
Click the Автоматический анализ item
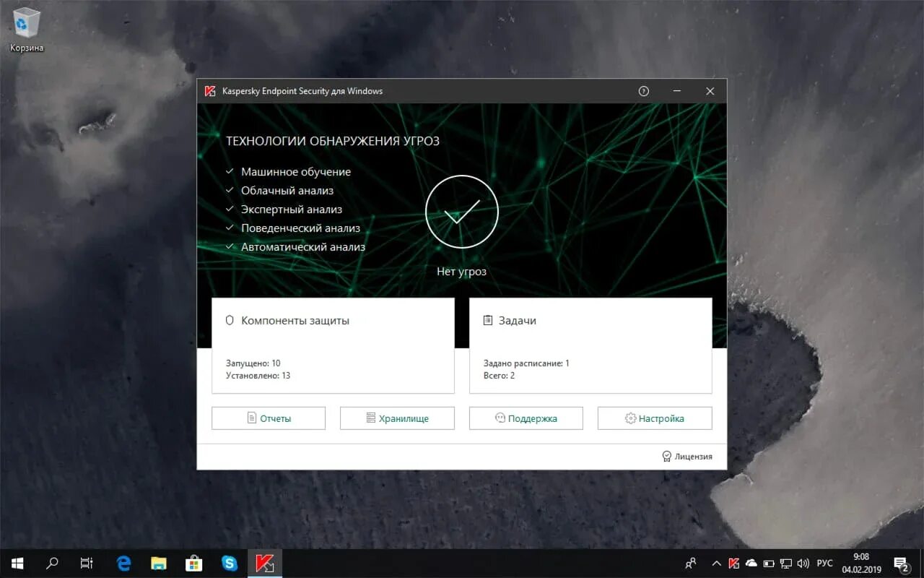coord(303,247)
